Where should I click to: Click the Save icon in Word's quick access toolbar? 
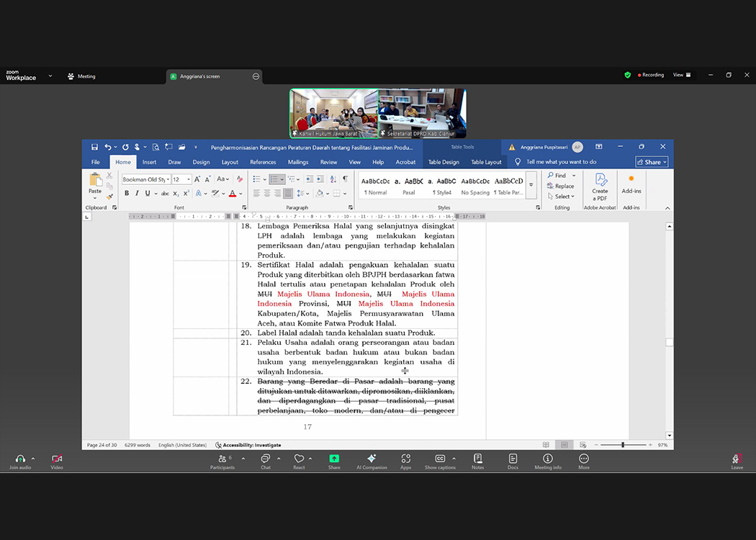tap(94, 147)
